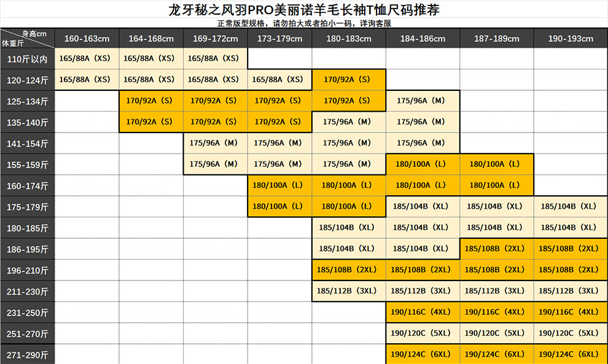Select the 184-186cm height column header

click(x=423, y=39)
